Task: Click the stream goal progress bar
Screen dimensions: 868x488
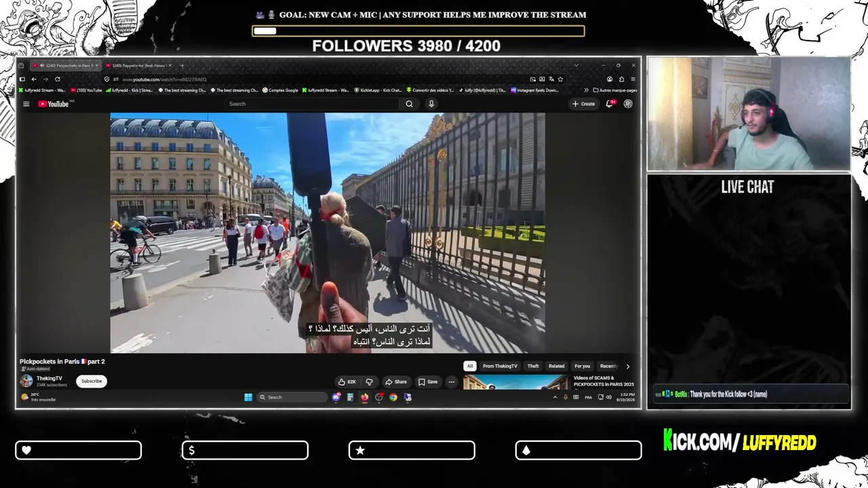Action: 418,30
